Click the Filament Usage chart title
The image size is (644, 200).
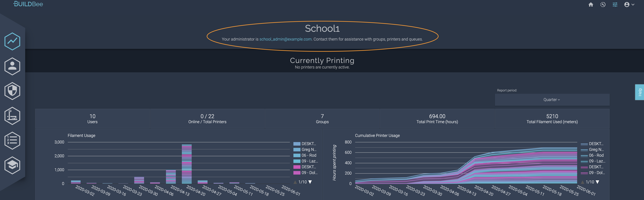(81, 136)
